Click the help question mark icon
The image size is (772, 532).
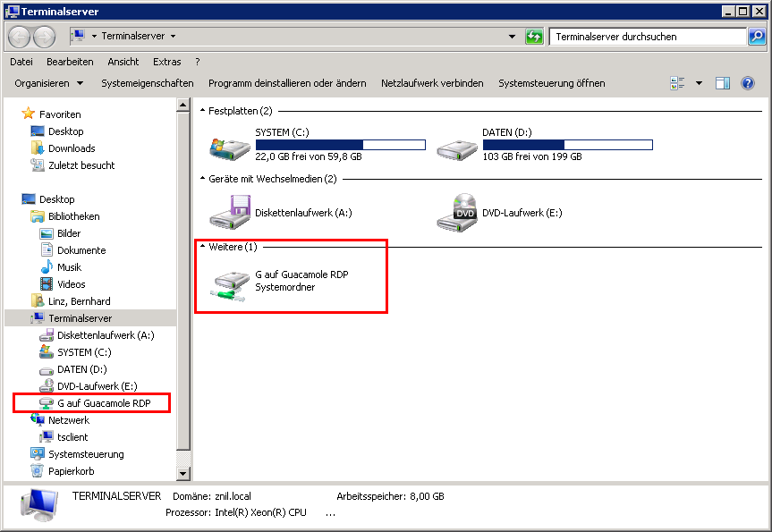pyautogui.click(x=748, y=83)
